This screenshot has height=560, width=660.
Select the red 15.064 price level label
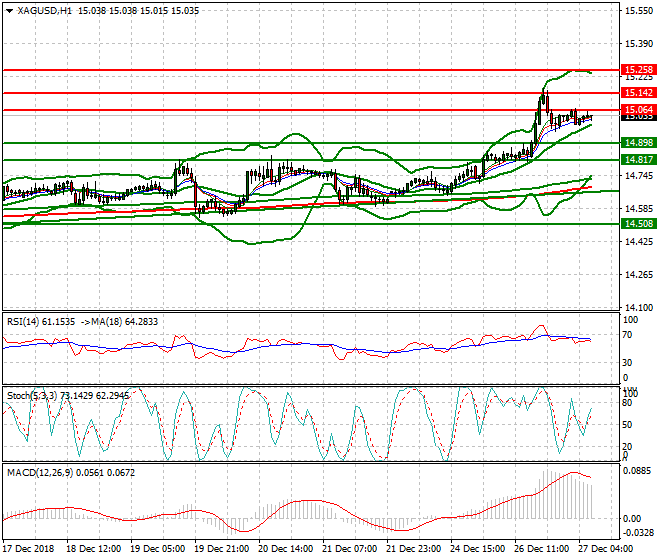point(639,110)
